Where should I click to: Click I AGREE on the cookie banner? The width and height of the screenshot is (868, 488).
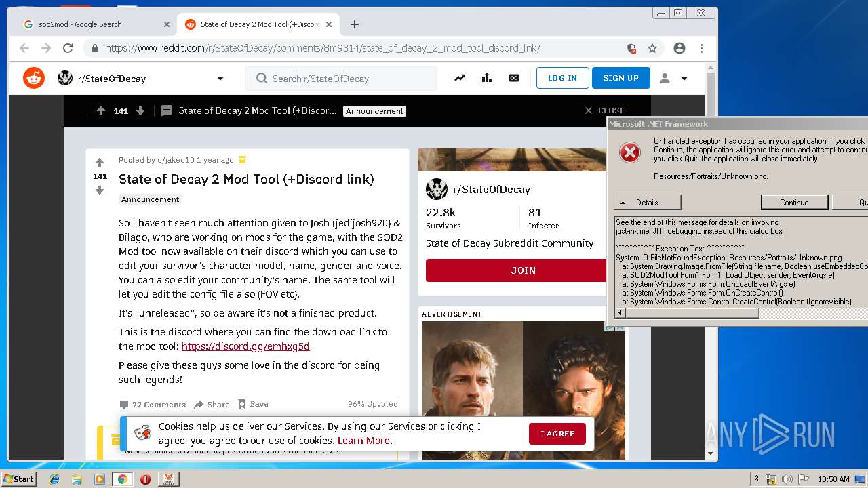[x=557, y=434]
